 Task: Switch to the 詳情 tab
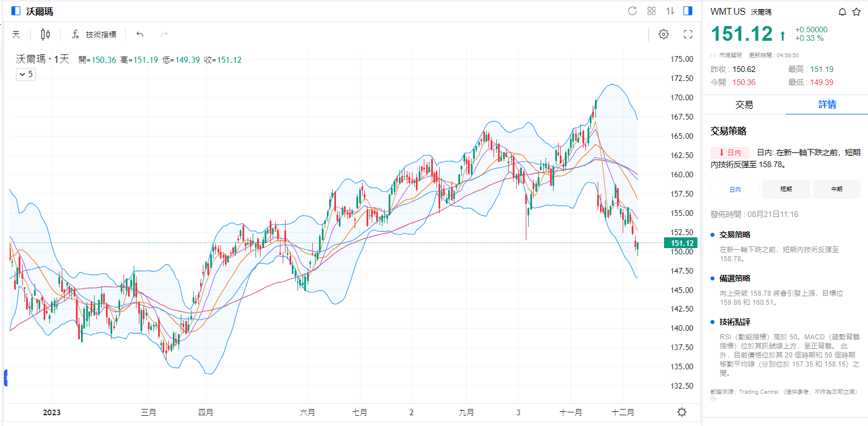tap(827, 104)
